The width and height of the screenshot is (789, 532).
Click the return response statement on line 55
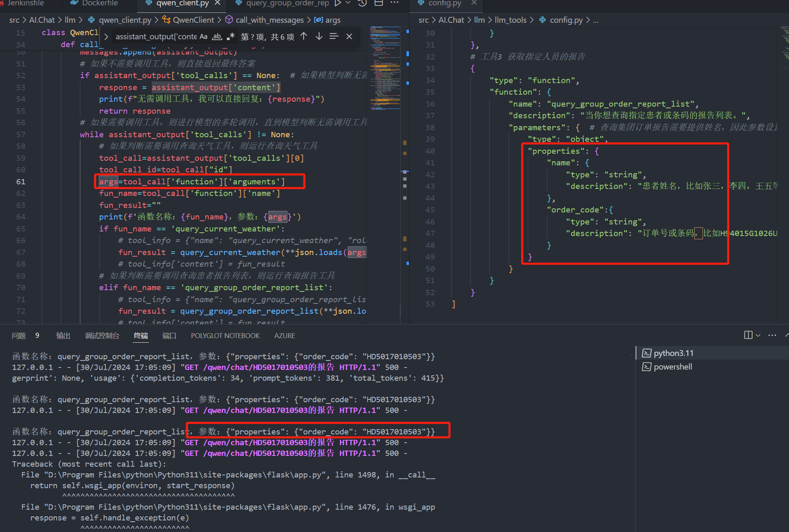134,111
